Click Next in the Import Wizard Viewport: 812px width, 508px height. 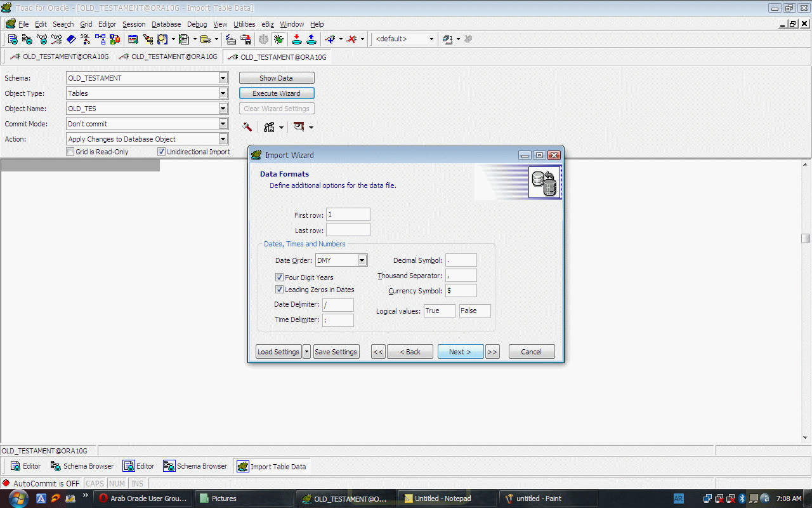(460, 352)
